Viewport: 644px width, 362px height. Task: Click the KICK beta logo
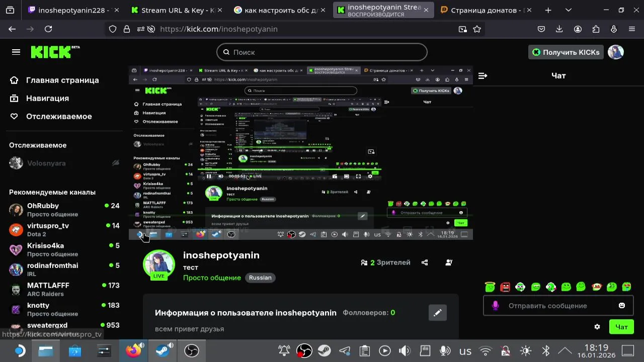pyautogui.click(x=55, y=52)
